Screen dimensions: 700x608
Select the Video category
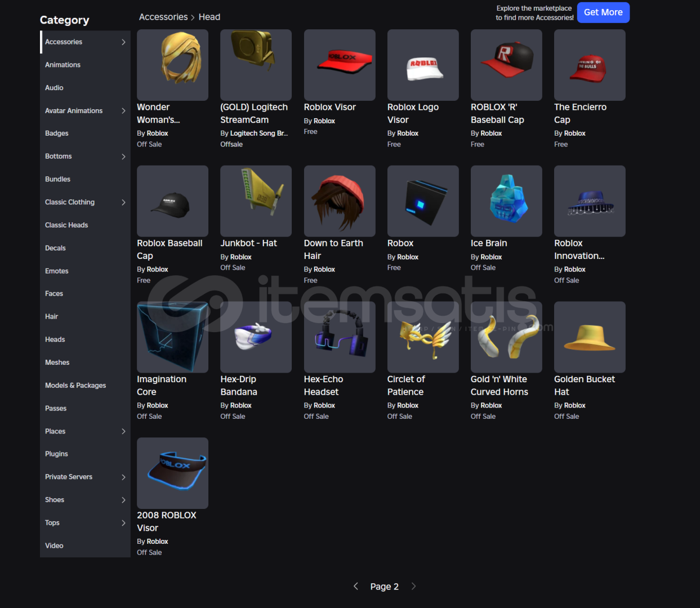click(85, 546)
